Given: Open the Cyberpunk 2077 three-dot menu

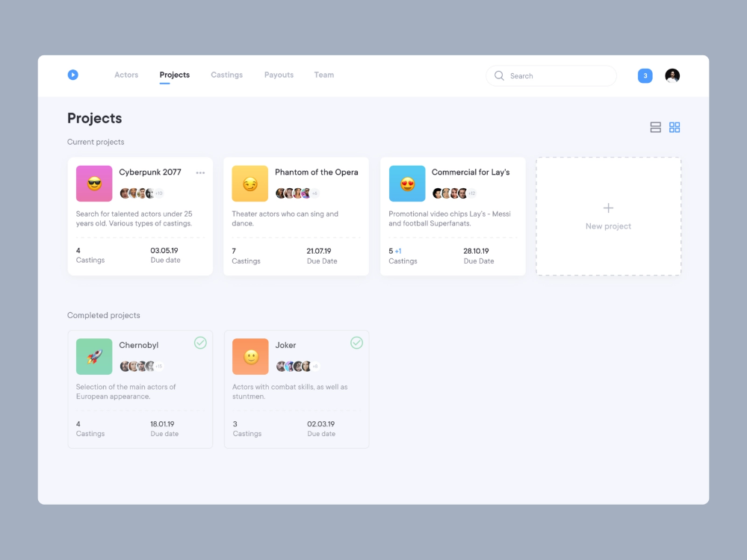Looking at the screenshot, I should pyautogui.click(x=200, y=172).
